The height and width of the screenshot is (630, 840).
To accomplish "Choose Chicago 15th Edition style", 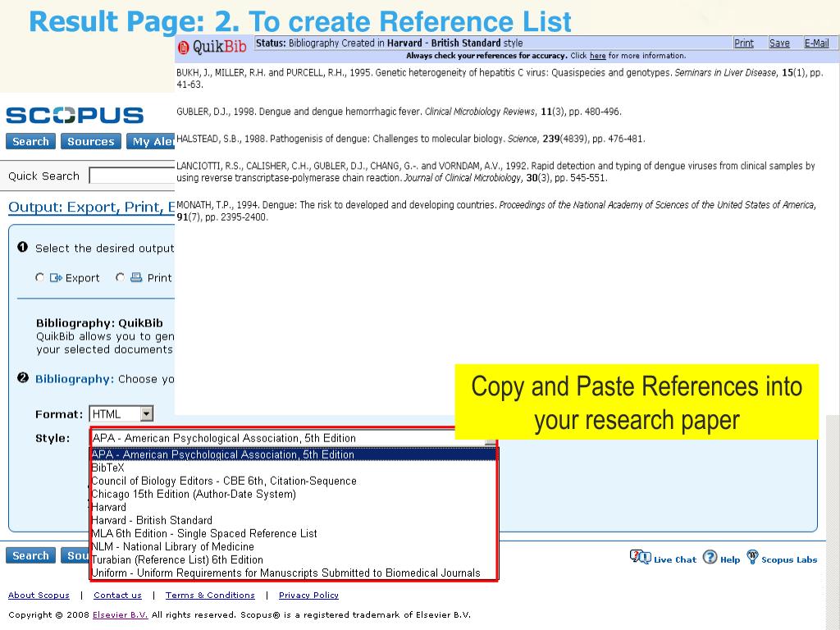I will pos(293,494).
